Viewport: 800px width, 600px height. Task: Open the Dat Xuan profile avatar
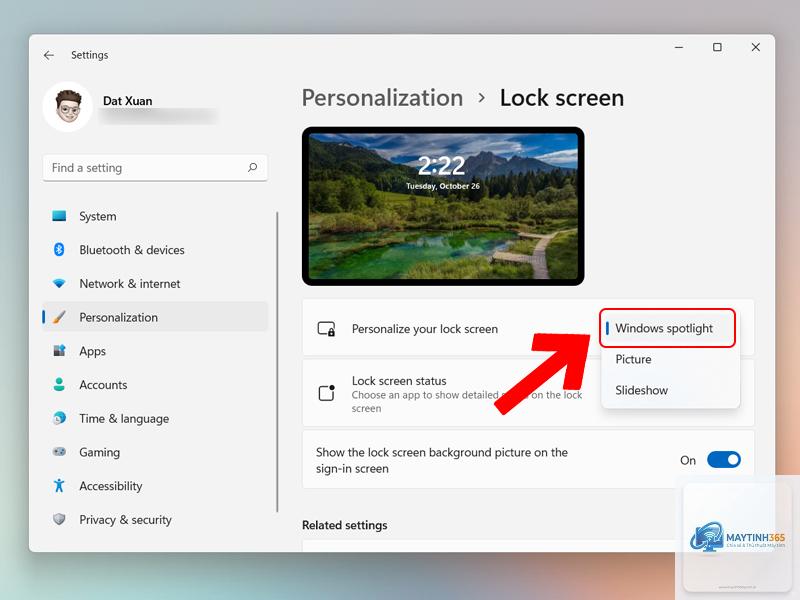tap(68, 107)
